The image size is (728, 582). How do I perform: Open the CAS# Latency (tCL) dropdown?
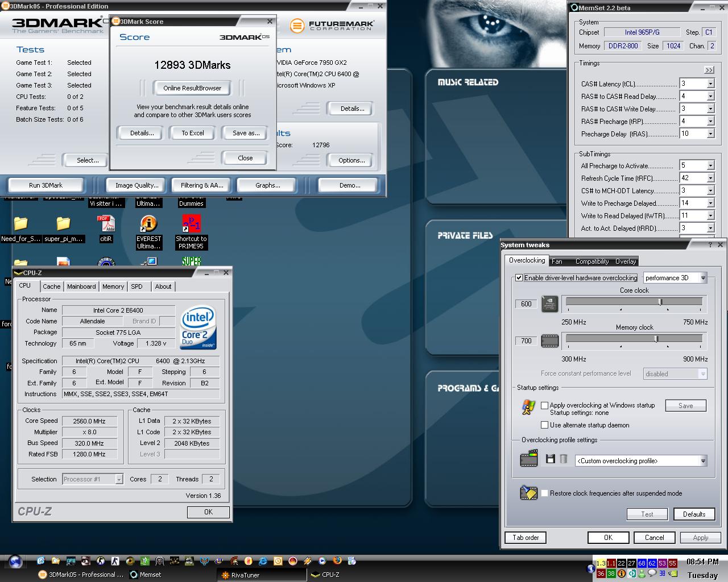pyautogui.click(x=710, y=84)
